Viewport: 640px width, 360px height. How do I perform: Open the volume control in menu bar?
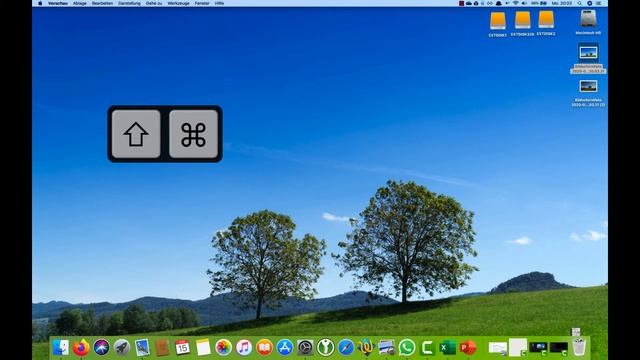tap(524, 3)
